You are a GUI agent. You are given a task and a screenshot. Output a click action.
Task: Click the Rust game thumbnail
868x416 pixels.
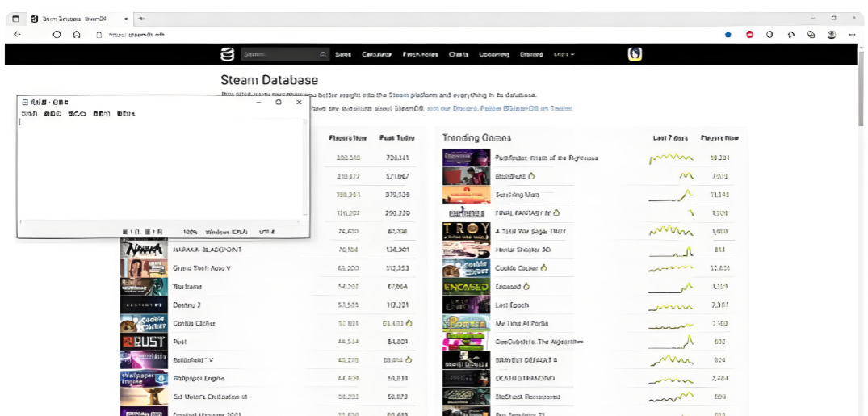(x=143, y=342)
